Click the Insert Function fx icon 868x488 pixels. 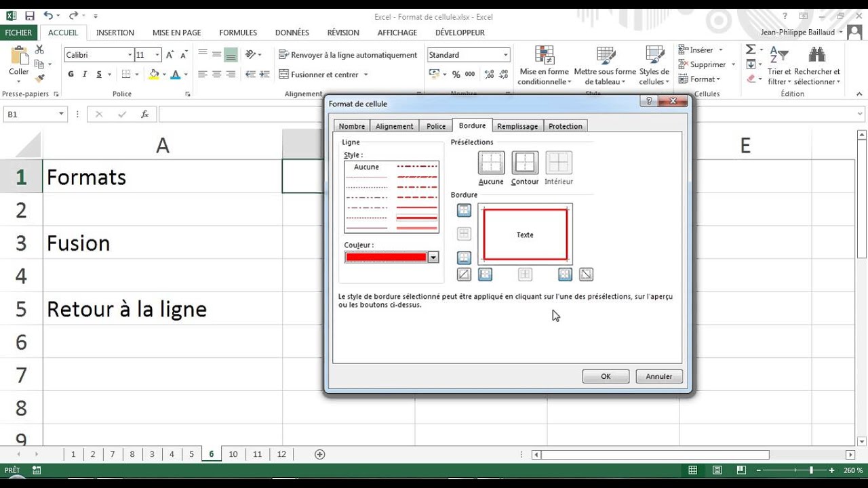pos(144,115)
